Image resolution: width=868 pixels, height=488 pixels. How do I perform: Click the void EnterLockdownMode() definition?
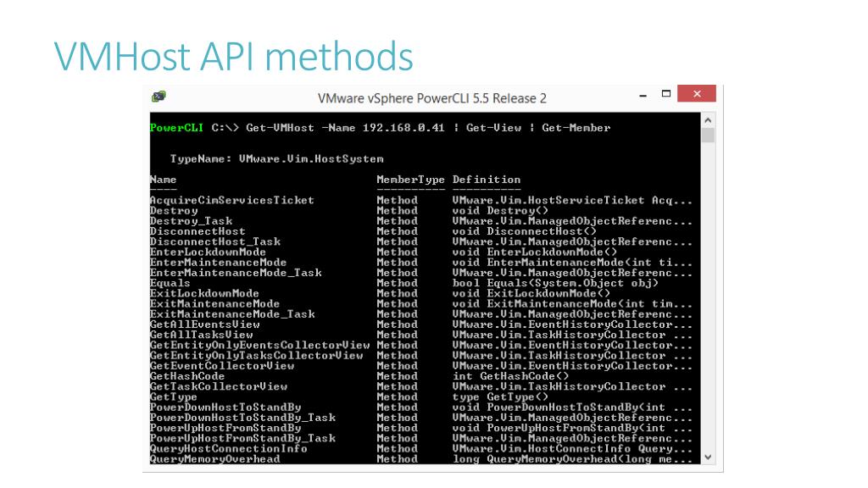[535, 252]
